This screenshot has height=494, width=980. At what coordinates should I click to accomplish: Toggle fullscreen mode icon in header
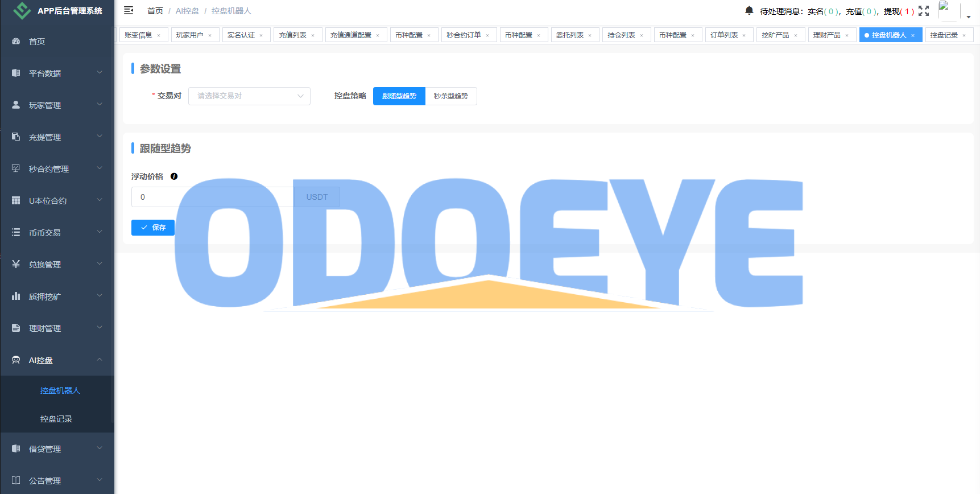click(x=924, y=11)
